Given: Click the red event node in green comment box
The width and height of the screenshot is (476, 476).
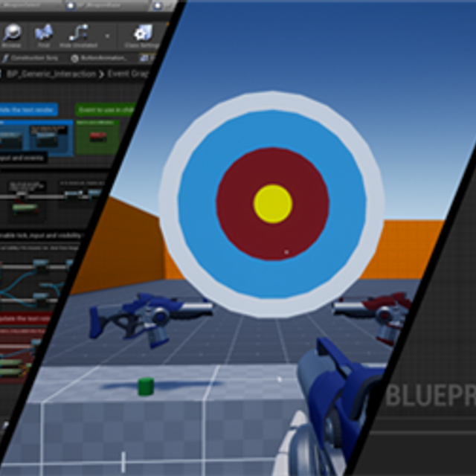Looking at the screenshot, I should point(97,137).
